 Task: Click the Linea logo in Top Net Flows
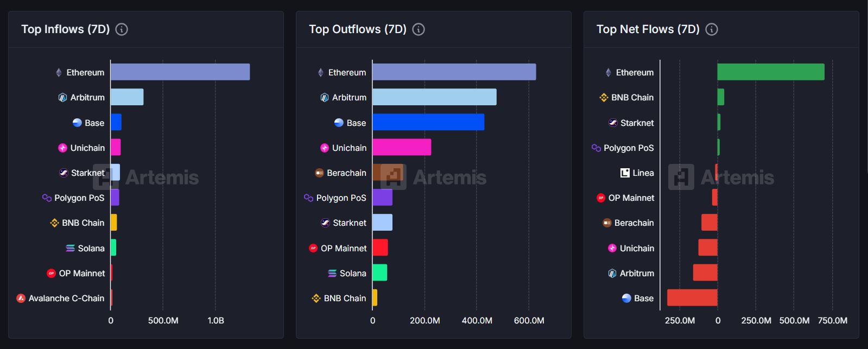625,173
